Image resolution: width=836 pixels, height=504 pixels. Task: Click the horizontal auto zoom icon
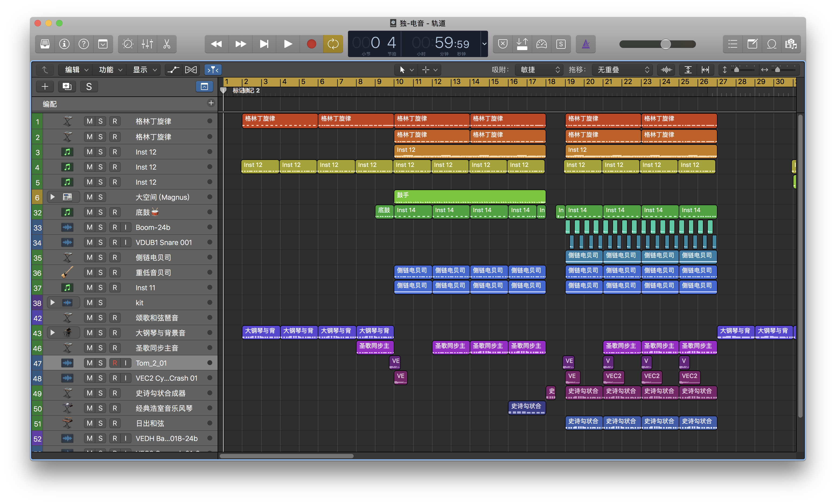click(705, 70)
